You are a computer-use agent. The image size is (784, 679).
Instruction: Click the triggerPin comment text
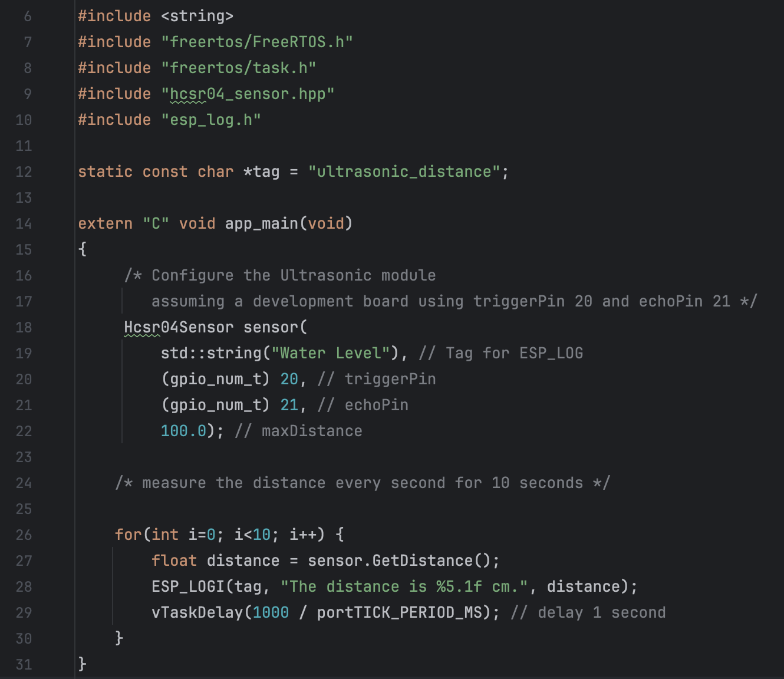390,380
